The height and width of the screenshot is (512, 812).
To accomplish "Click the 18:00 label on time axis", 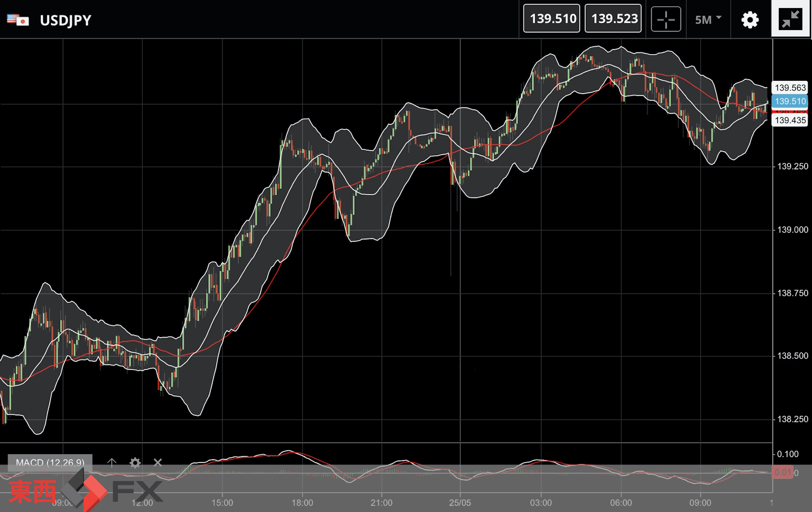I will (302, 503).
